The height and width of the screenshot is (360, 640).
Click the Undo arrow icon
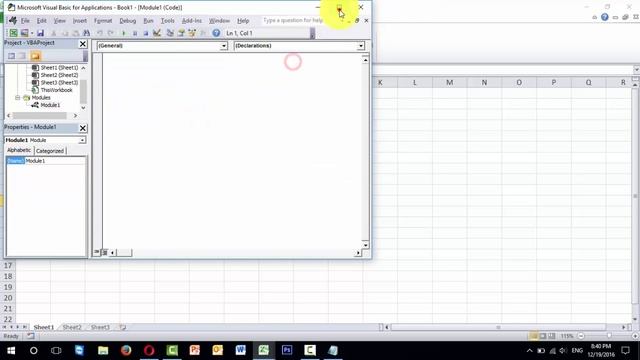[x=100, y=33]
